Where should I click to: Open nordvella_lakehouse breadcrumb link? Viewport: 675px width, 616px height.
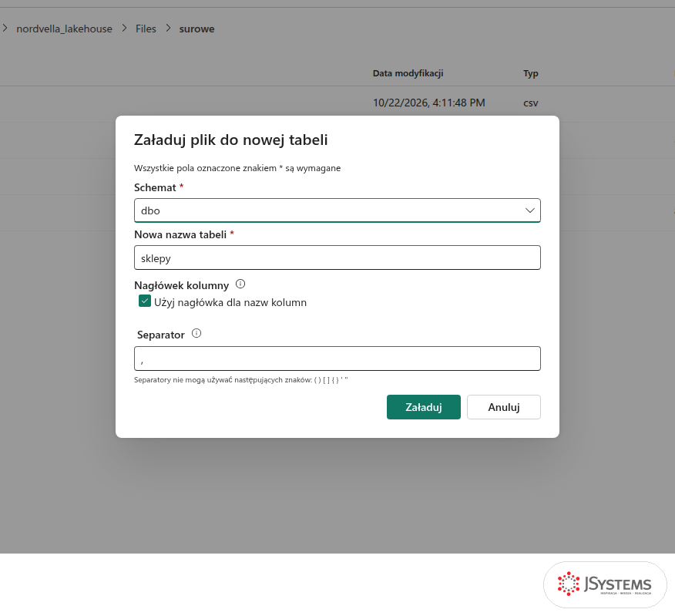pos(64,29)
